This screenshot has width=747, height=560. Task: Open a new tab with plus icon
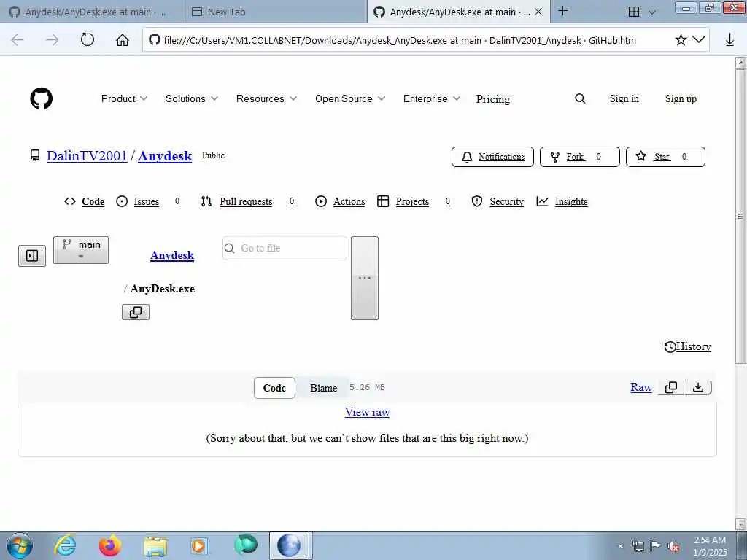click(x=562, y=11)
